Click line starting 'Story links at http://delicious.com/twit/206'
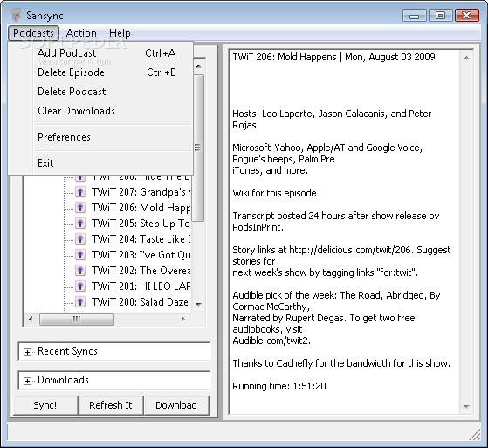This screenshot has height=448, width=488. (341, 250)
